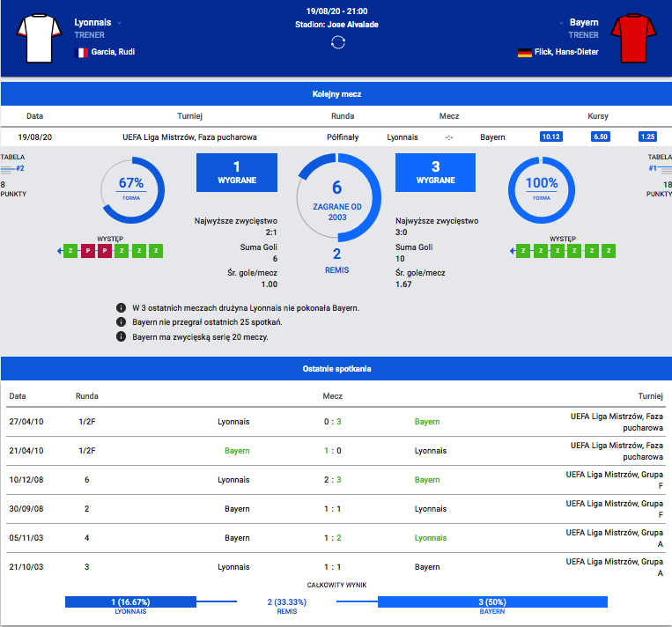This screenshot has width=672, height=627.
Task: Click the German flag beside Flick, Hans-Dieter
Action: 524,52
